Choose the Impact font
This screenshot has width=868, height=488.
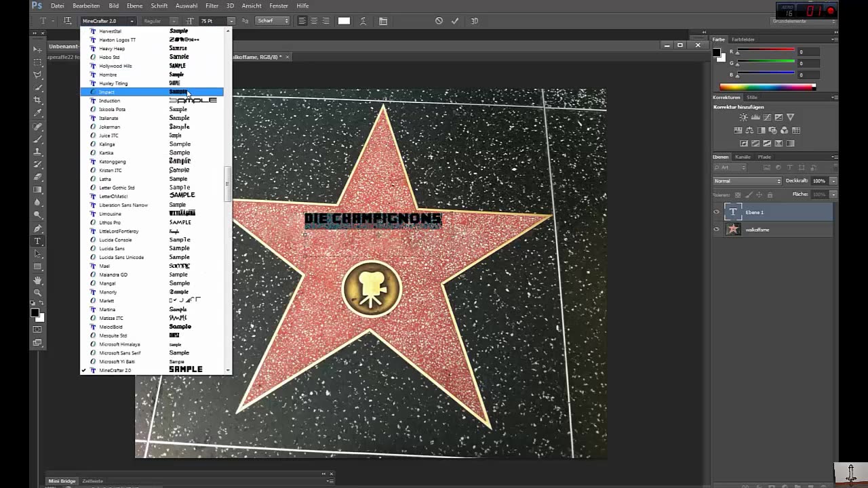(x=152, y=91)
